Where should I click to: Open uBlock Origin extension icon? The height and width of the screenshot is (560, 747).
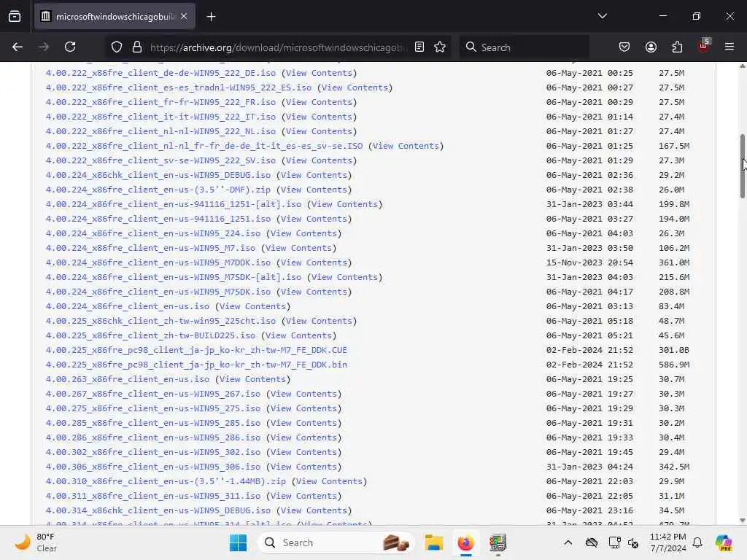[703, 46]
